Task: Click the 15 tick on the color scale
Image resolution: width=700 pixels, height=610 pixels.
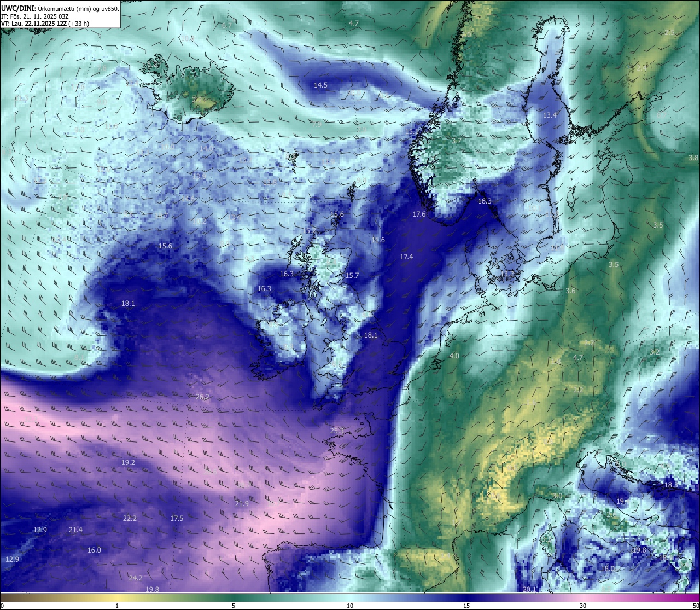Action: (466, 606)
